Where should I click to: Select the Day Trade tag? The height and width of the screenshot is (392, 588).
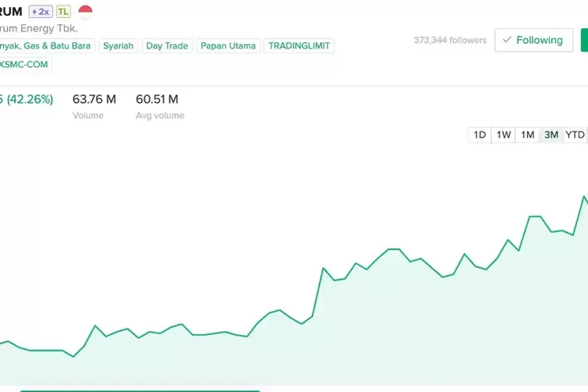[x=167, y=45]
